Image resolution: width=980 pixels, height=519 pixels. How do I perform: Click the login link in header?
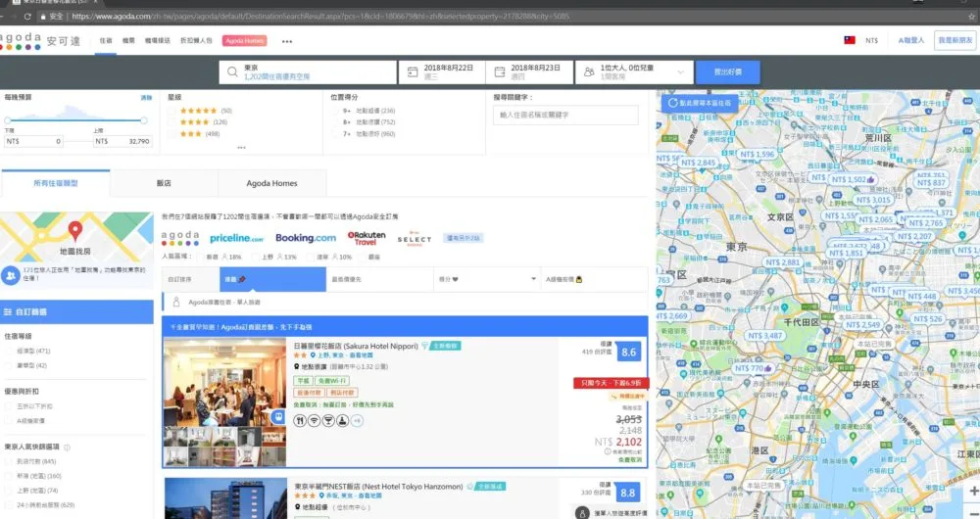pyautogui.click(x=910, y=40)
